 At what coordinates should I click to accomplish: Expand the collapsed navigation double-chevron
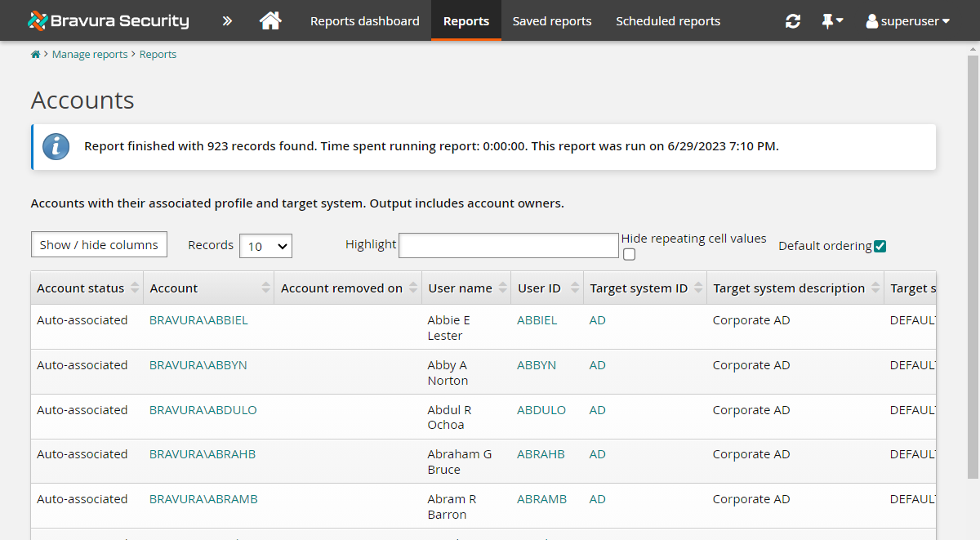(x=226, y=20)
